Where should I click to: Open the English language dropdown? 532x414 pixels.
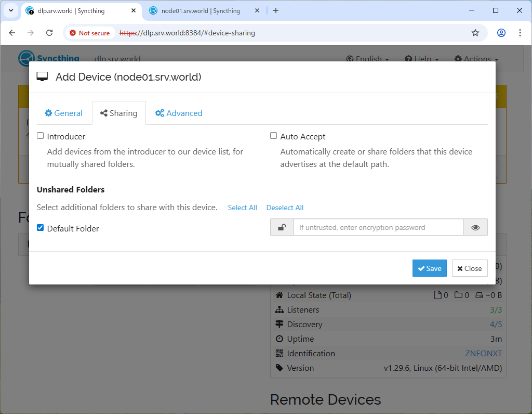pyautogui.click(x=367, y=59)
